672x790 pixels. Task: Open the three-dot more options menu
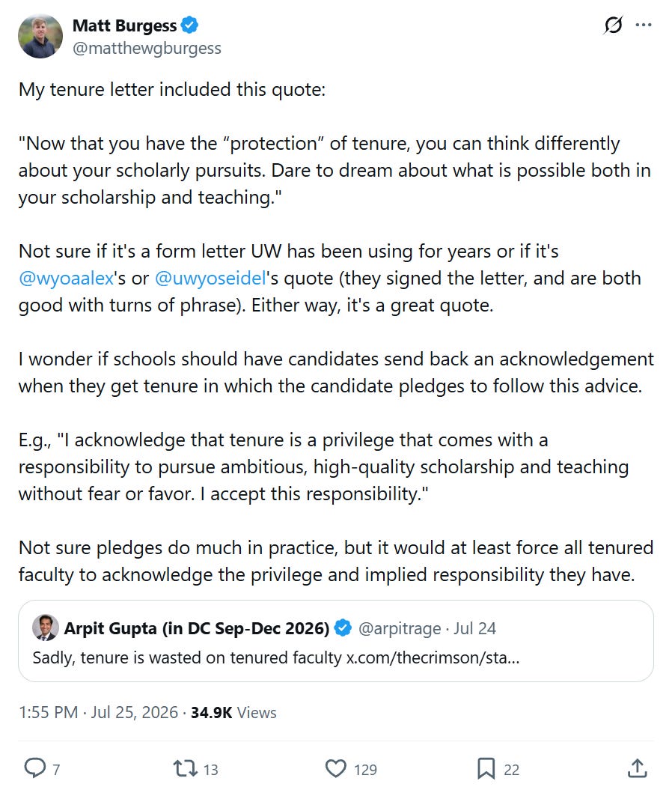pos(644,25)
